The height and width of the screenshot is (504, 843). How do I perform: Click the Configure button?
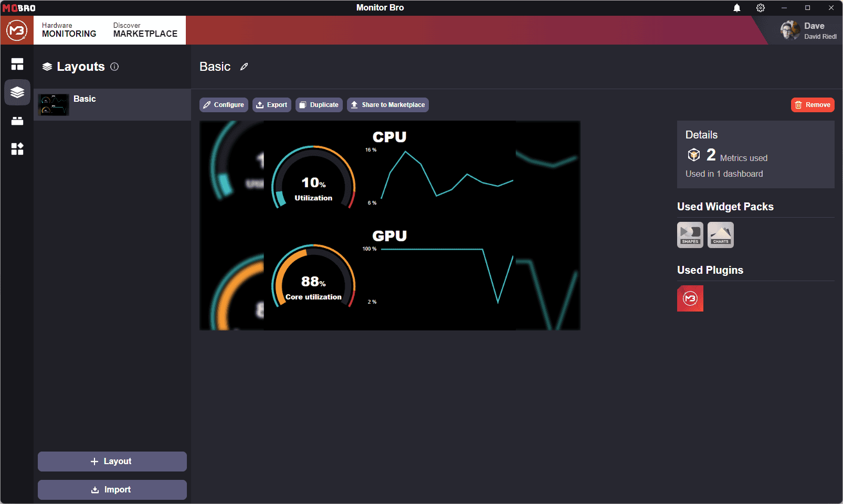[x=224, y=105]
